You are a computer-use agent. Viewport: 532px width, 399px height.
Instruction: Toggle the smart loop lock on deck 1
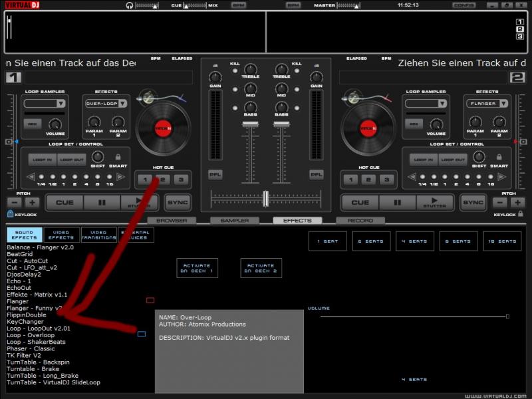coord(118,157)
